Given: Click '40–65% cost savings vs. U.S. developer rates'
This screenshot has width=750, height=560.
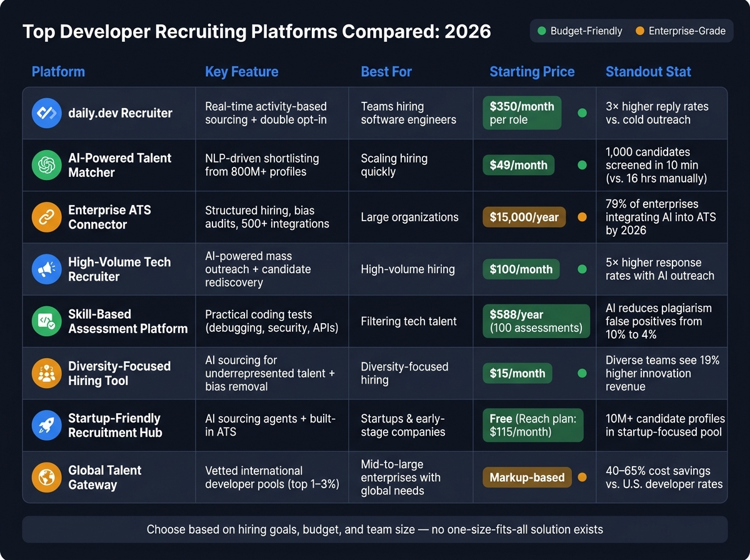Looking at the screenshot, I should (664, 477).
